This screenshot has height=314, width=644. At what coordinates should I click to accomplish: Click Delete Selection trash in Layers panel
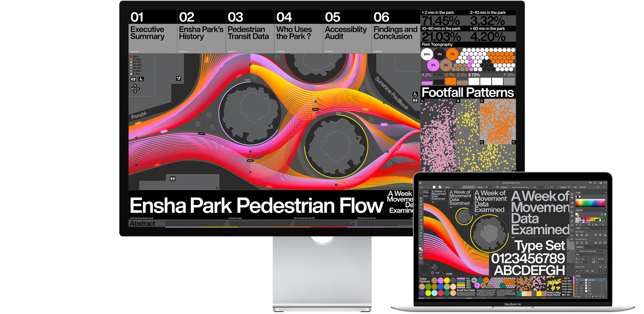point(603,297)
